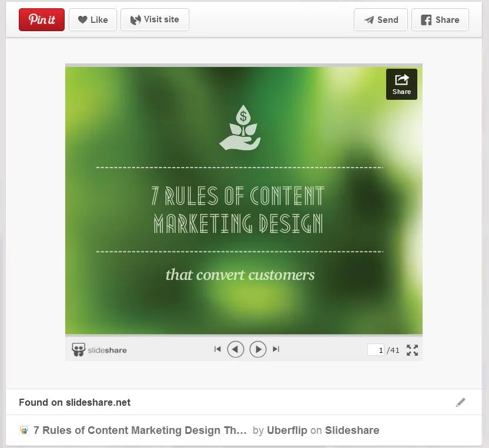Advance to next slide arrow
Image resolution: width=489 pixels, height=448 pixels.
258,349
